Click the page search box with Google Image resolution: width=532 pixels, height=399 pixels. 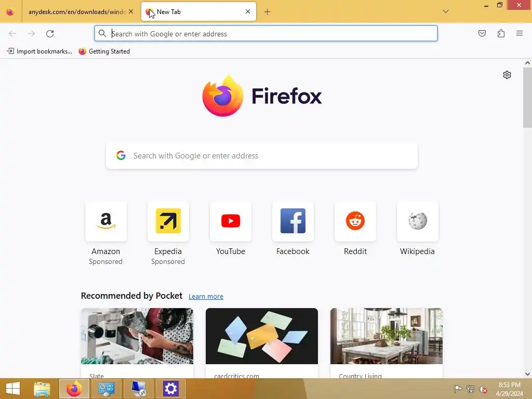click(262, 156)
